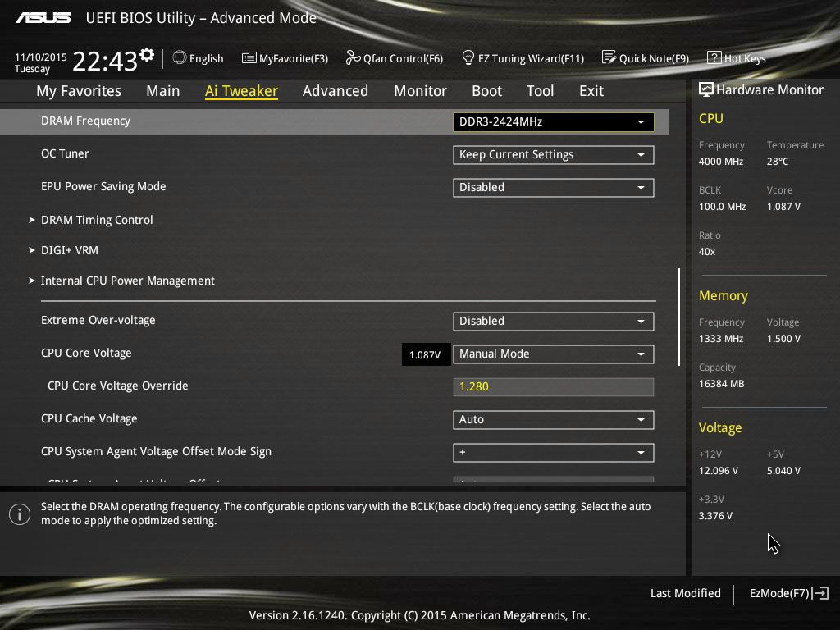Open Extreme Over-voltage dropdown

pos(554,322)
